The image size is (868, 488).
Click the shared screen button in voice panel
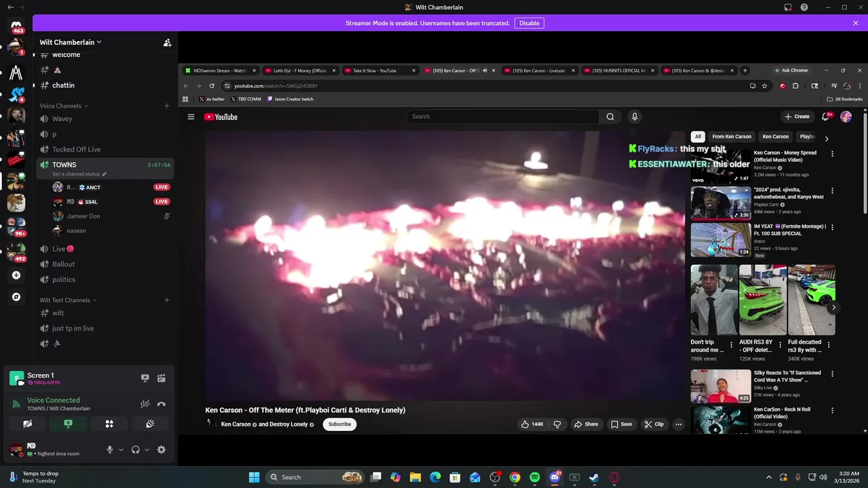(x=68, y=424)
